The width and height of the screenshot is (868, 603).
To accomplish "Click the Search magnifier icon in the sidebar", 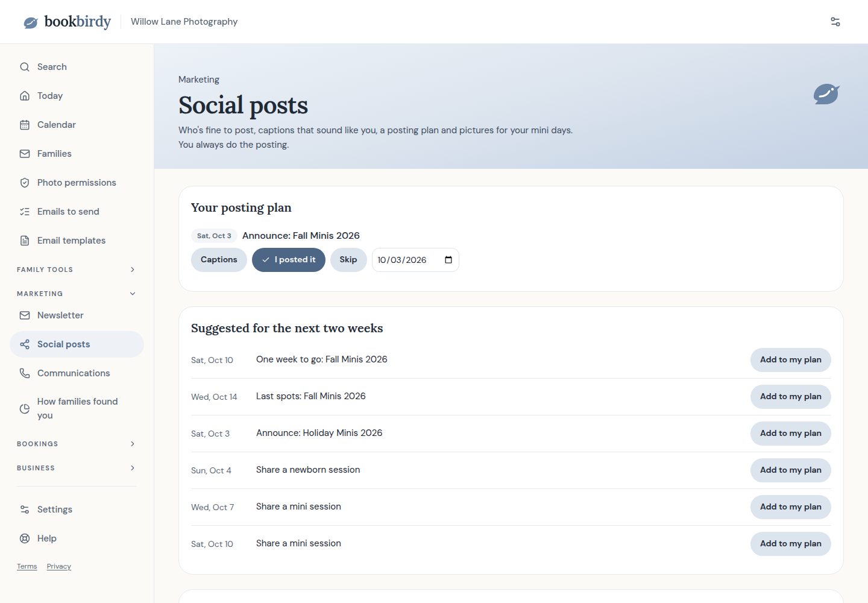I will [x=25, y=67].
